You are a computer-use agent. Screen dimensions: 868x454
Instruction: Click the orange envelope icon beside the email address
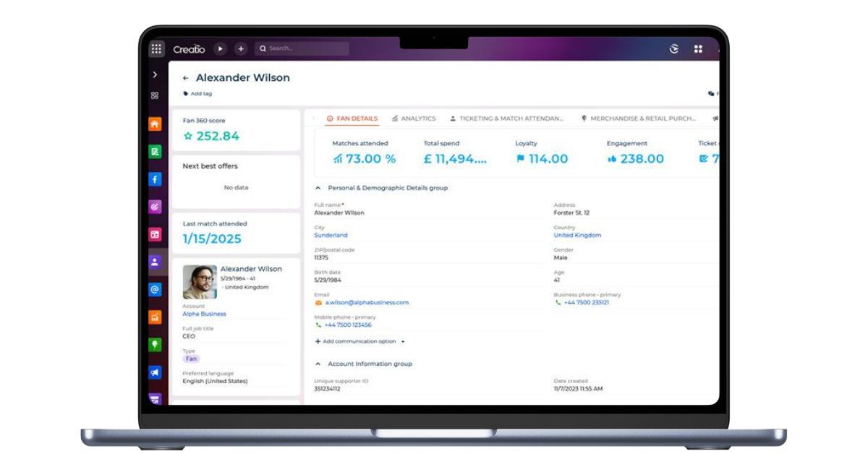coord(317,303)
